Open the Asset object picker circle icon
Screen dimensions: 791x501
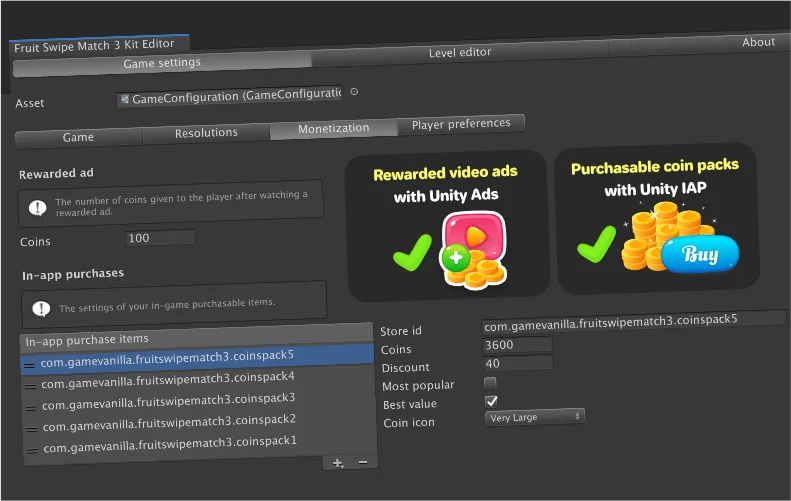(354, 91)
